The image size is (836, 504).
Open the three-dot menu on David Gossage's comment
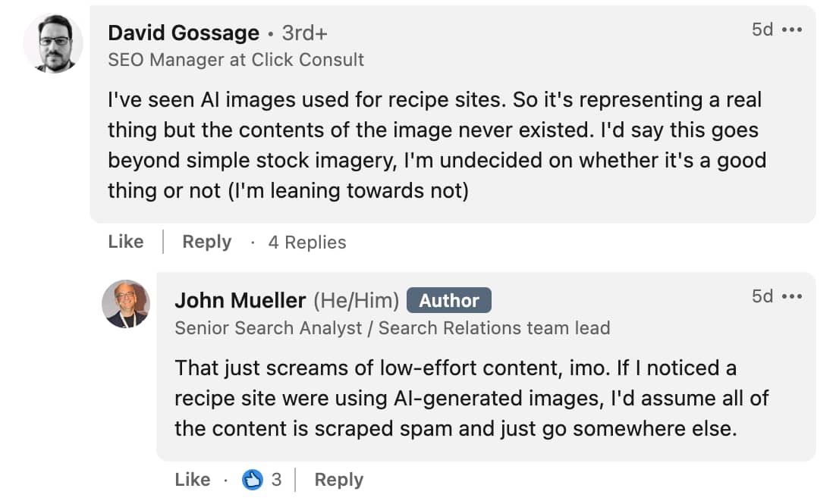point(792,30)
